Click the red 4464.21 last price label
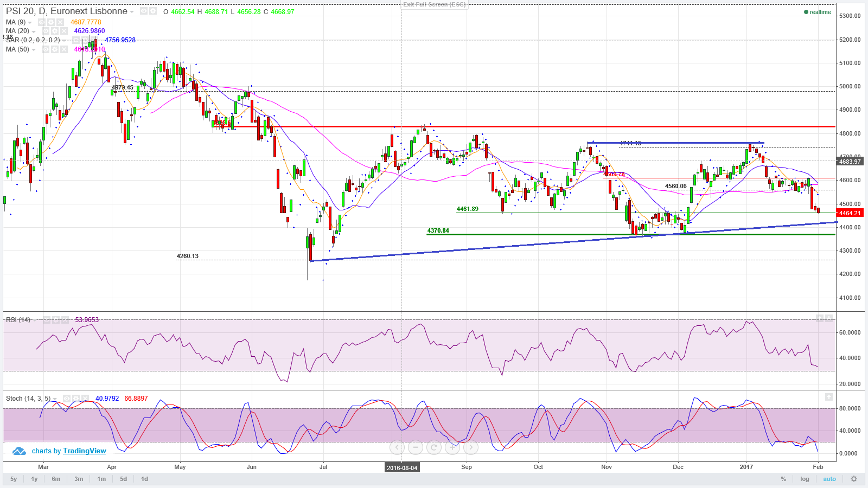Screen dimensions: 868x488 (850, 213)
